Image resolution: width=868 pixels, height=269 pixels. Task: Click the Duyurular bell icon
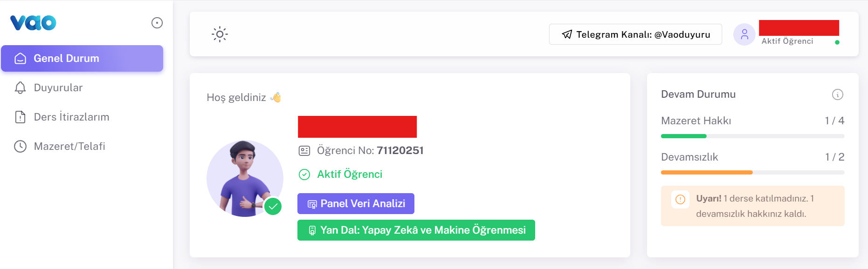19,87
